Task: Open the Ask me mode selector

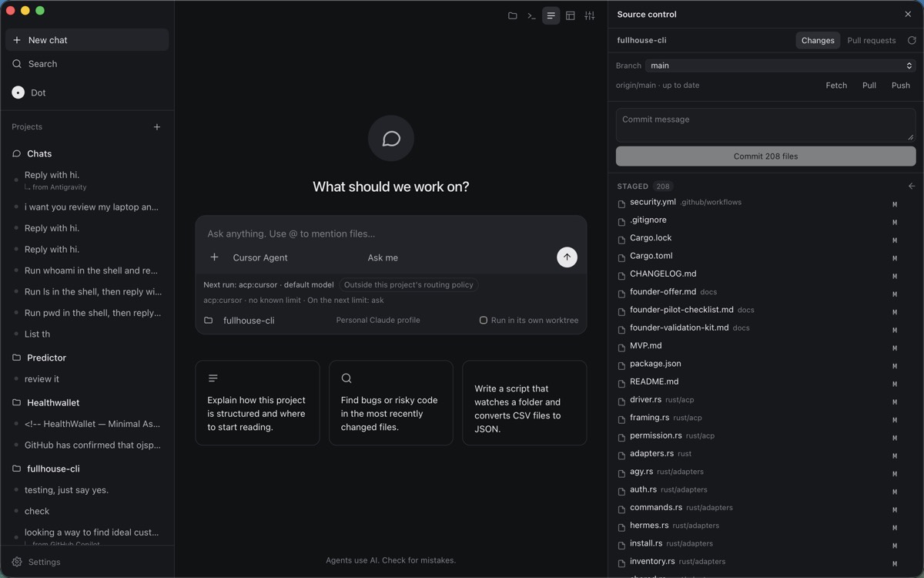Action: pos(383,257)
